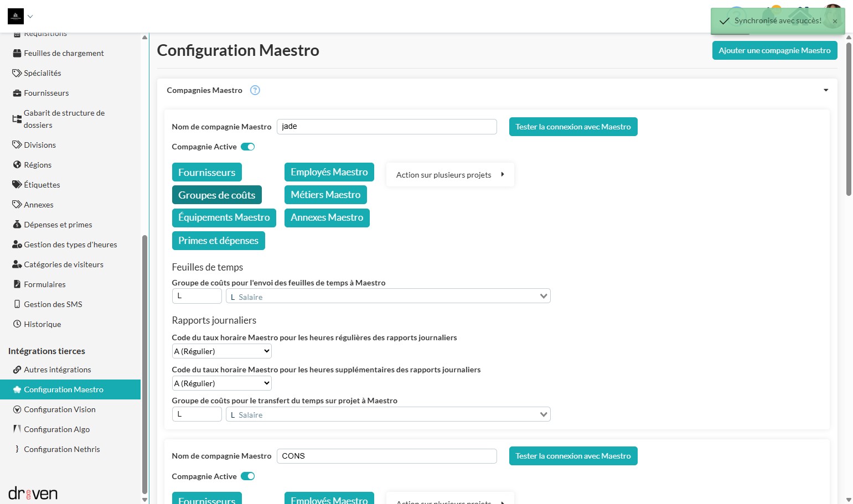
Task: Click Tester la connexion avec Maestro for jade
Action: (573, 127)
